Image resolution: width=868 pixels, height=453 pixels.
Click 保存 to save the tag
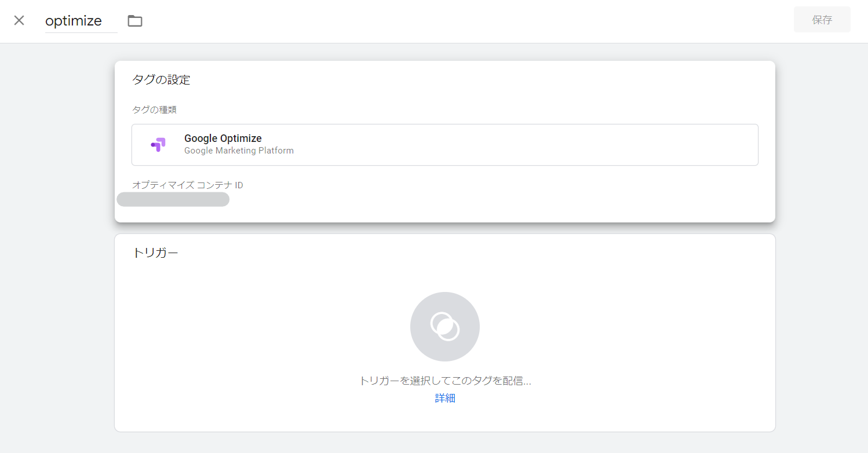822,19
